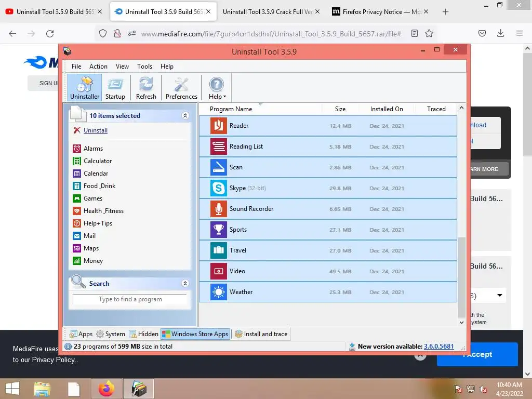This screenshot has height=399, width=532.
Task: Click the Maps icon in sidebar
Action: 77,248
